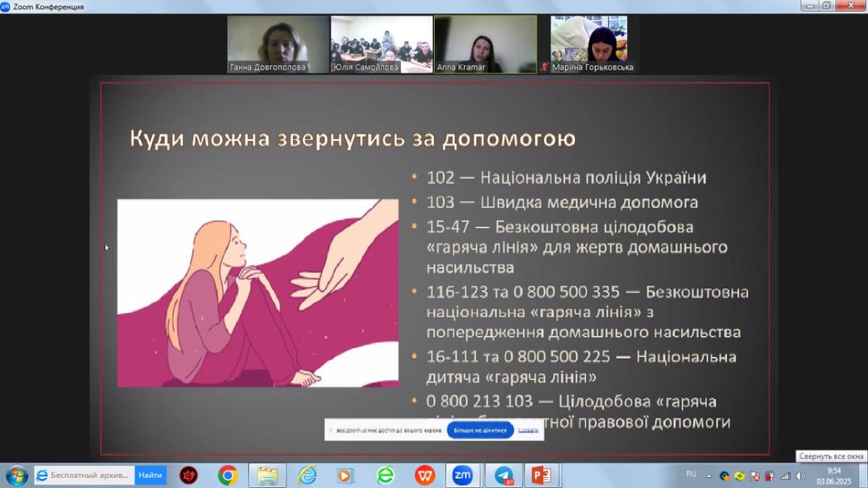This screenshot has width=868, height=488.
Task: Open the green e browser taskbar icon
Action: coord(386,475)
